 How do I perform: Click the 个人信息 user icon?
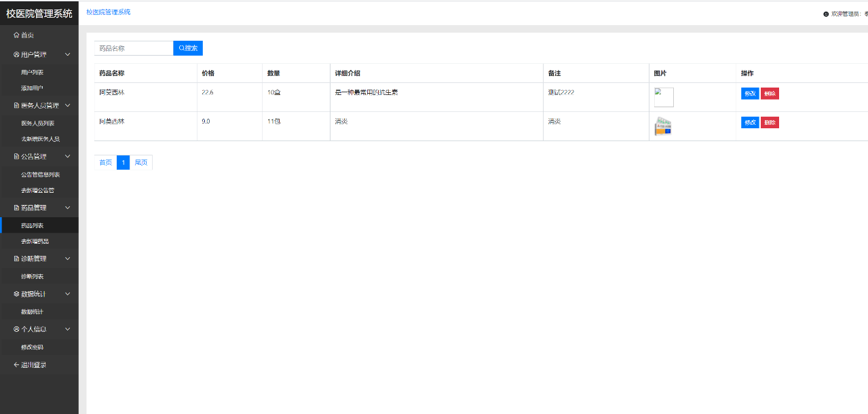tap(16, 330)
